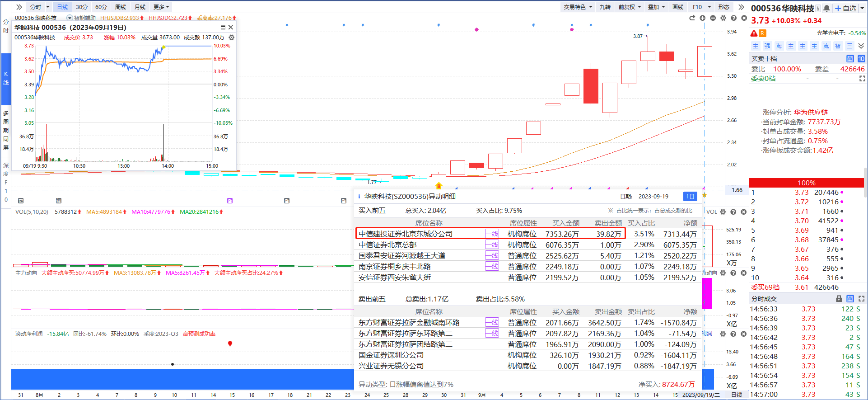Expand more toolbar items chevron right
Screen dimensions: 868x400
[x=741, y=7]
